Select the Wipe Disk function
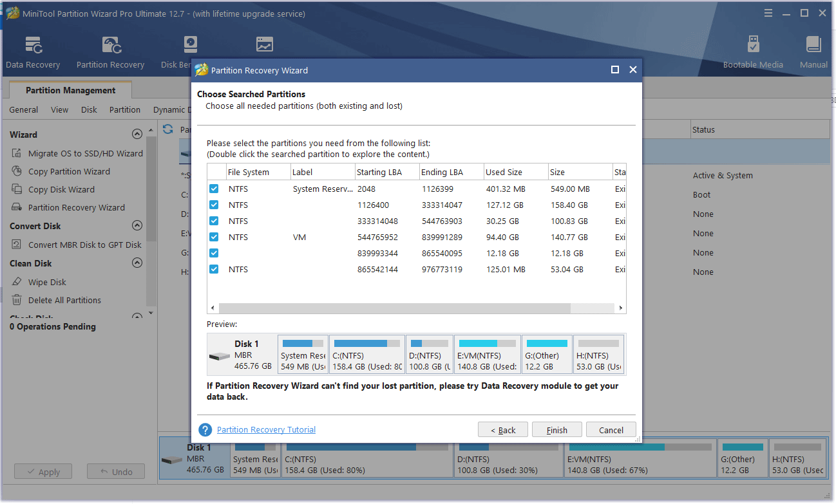 point(48,281)
